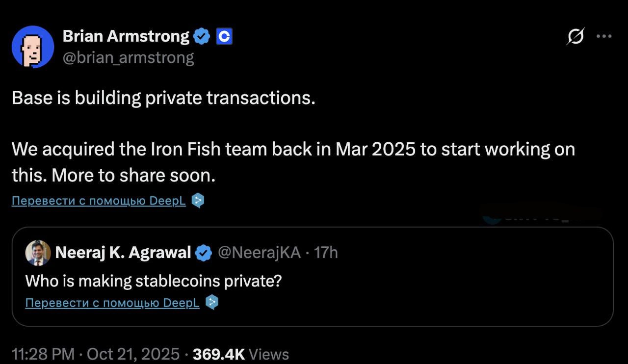
Task: Click the @NeerajKA handle
Action: (x=259, y=253)
